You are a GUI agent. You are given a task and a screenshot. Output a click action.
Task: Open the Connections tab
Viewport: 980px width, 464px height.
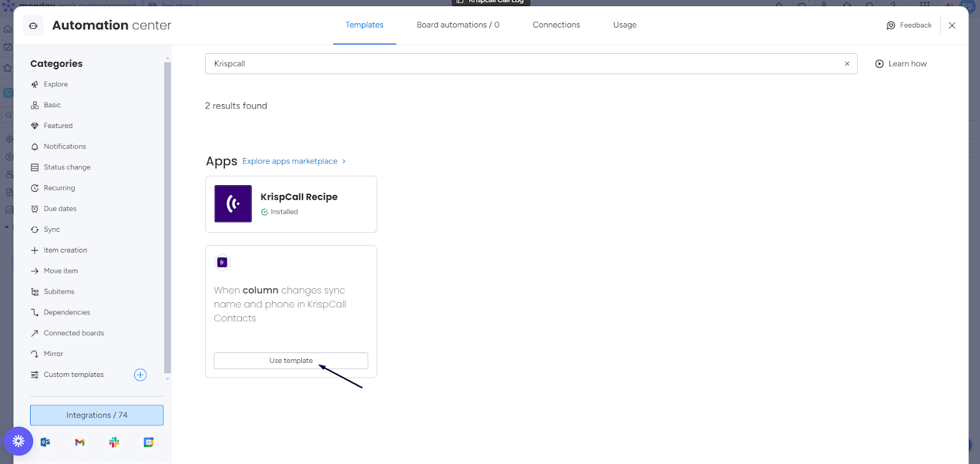click(x=556, y=25)
